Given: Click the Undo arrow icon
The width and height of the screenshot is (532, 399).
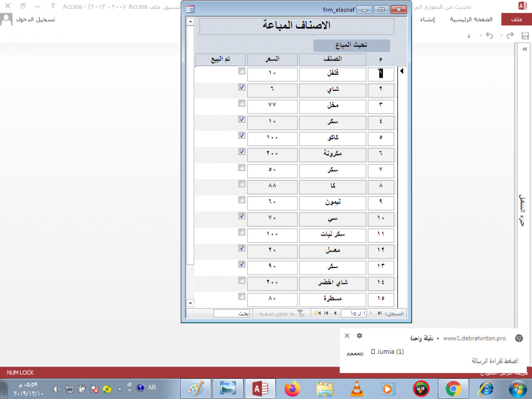Looking at the screenshot, I should 490,36.
